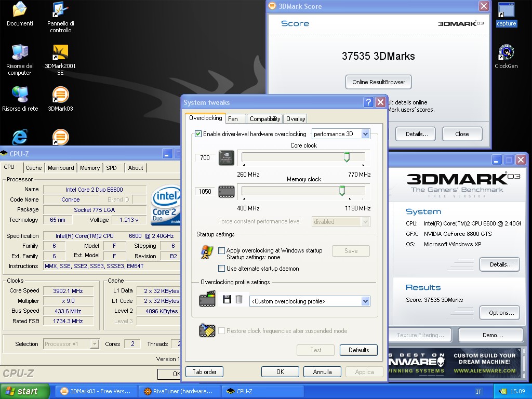Close the System tweaks dialog

pos(381,102)
